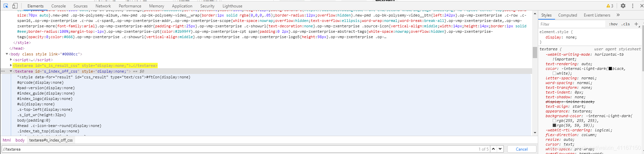Image resolution: width=644 pixels, height=154 pixels.
Task: Open the Security tab
Action: (207, 6)
